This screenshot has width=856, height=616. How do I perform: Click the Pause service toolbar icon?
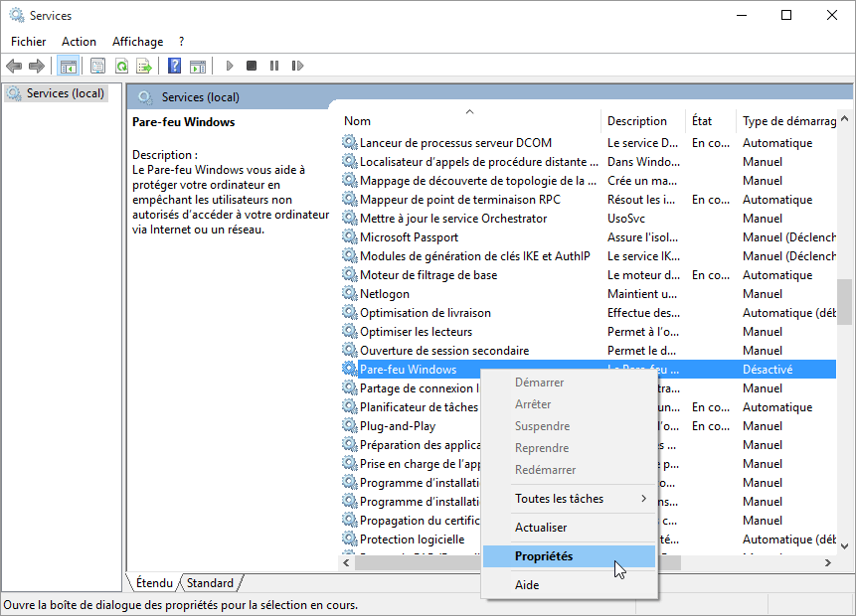coord(274,66)
